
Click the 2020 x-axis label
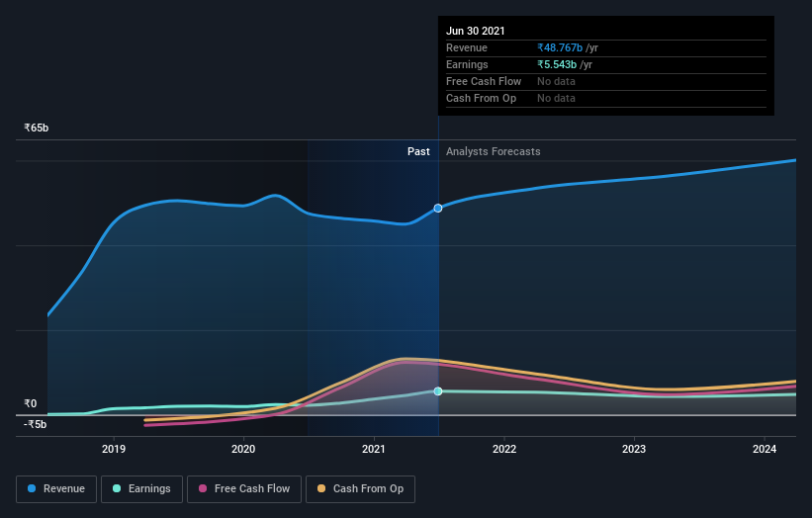click(243, 449)
